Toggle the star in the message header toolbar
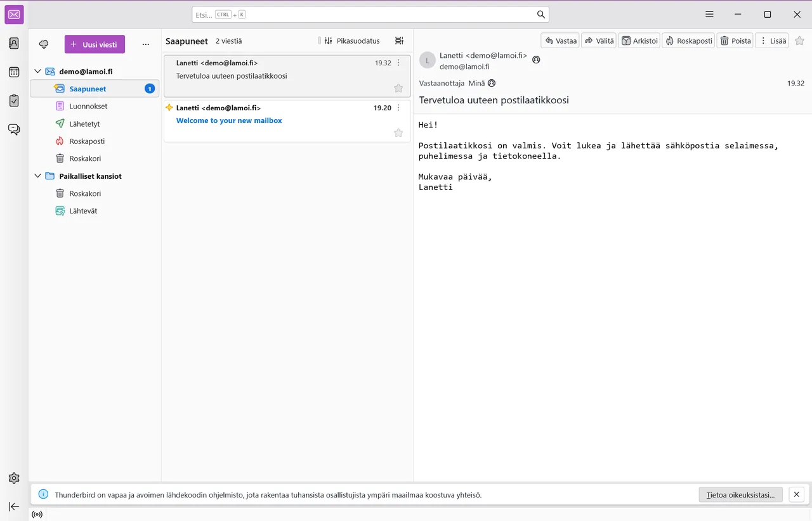 pos(799,41)
